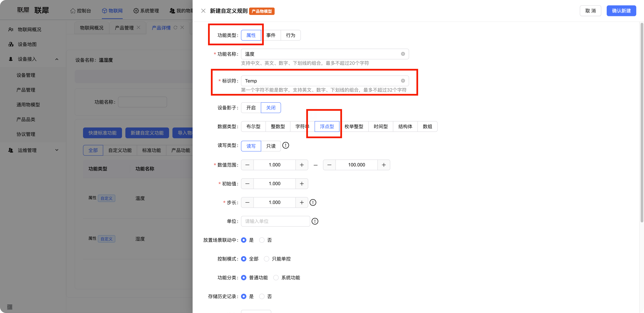The height and width of the screenshot is (313, 644).
Task: Expand the 运维管理 sidebar group
Action: [x=57, y=150]
